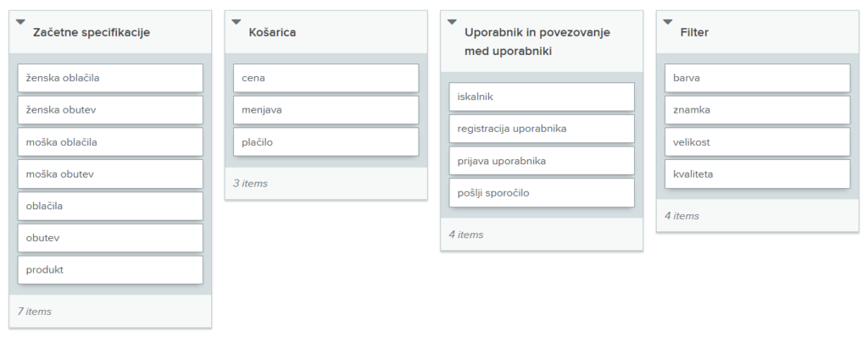868x348 pixels.
Task: Collapse the Začetne specifikacije group
Action: [x=21, y=23]
